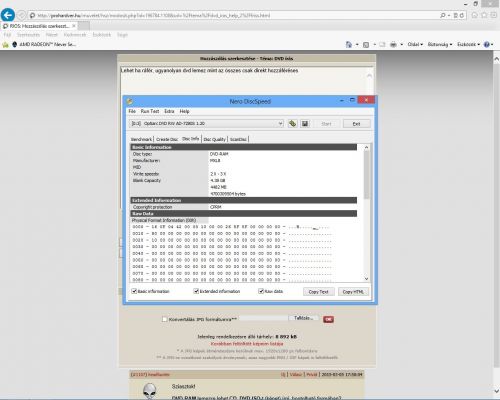
Task: Toggle the Raw data checkbox
Action: click(261, 291)
